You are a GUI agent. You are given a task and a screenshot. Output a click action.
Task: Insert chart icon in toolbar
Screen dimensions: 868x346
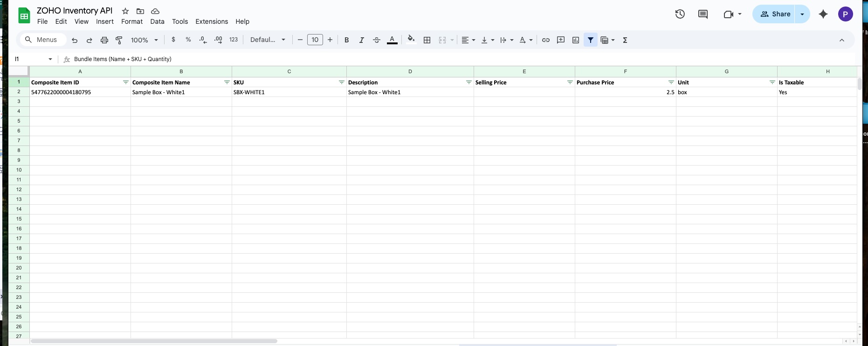tap(576, 40)
